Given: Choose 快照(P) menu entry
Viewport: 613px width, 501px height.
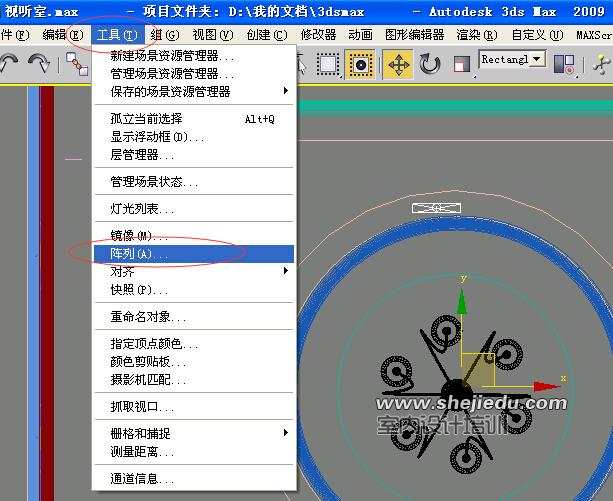Looking at the screenshot, I should (194, 290).
